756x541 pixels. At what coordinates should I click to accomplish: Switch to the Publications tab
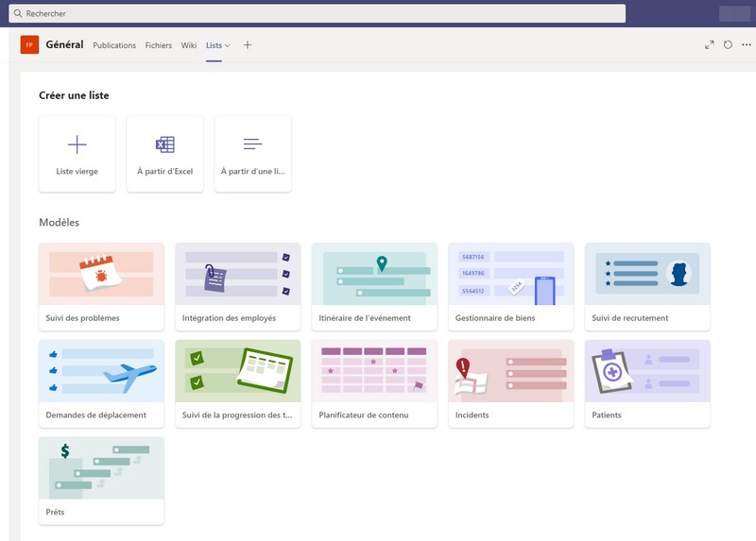tap(114, 45)
